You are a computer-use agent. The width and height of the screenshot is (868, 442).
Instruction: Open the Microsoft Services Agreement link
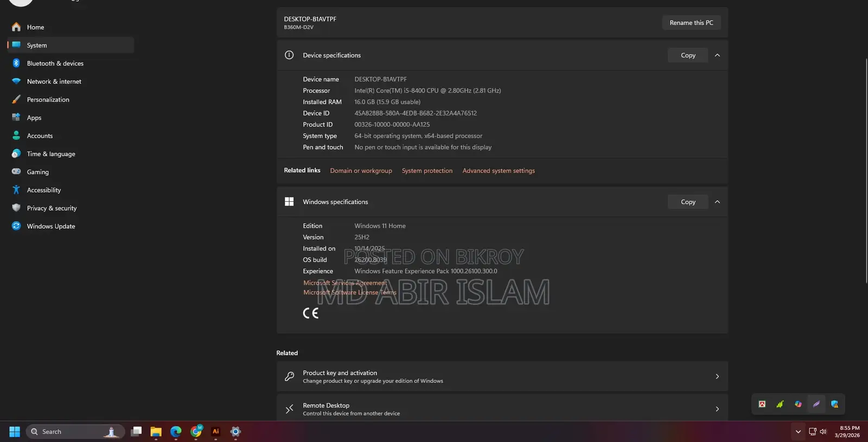point(345,283)
